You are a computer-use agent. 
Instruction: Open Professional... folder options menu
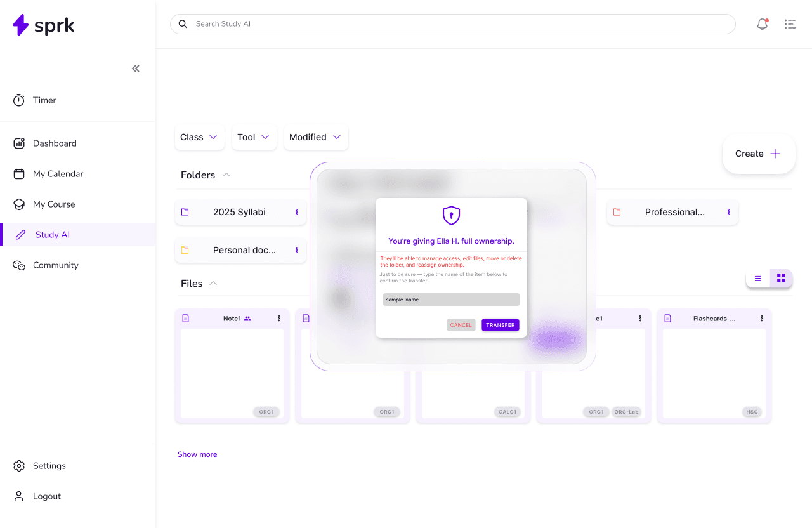(x=728, y=212)
